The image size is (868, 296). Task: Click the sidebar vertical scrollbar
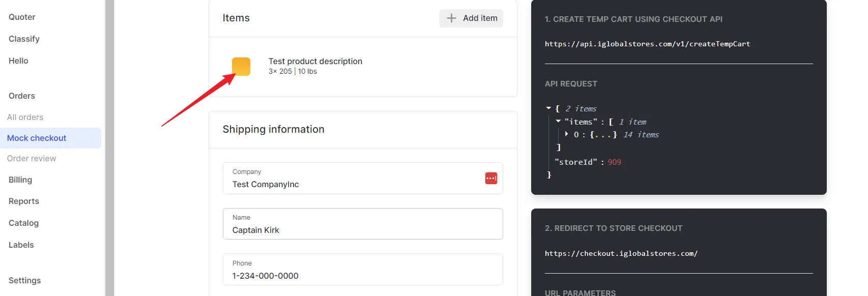[109, 148]
